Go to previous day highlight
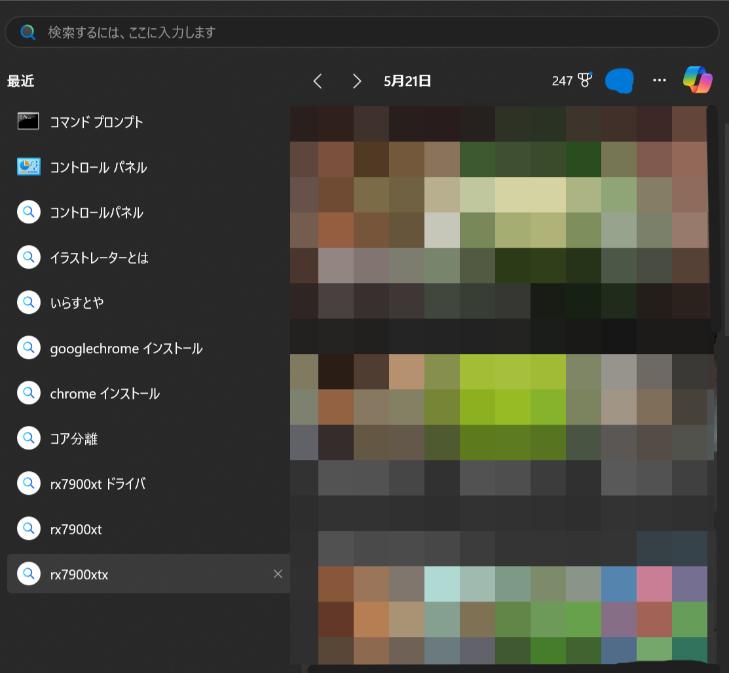Viewport: 729px width, 673px height. (x=318, y=81)
